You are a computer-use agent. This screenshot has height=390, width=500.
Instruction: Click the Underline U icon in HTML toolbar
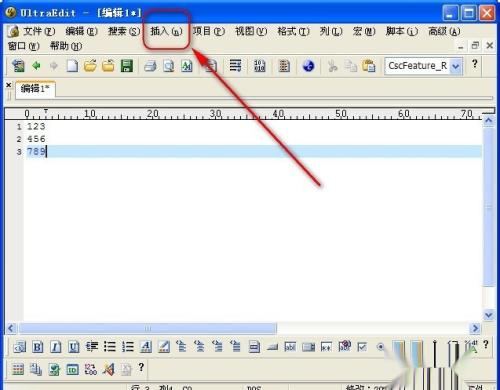(x=74, y=347)
